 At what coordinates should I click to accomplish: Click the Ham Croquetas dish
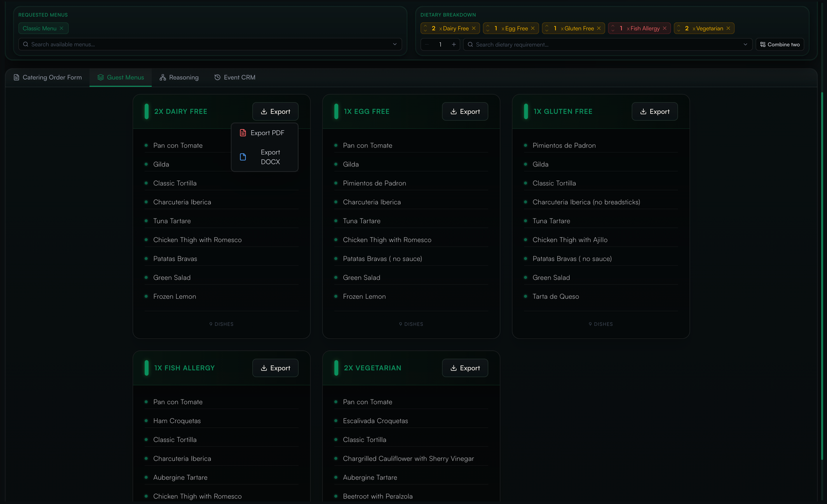coord(177,421)
